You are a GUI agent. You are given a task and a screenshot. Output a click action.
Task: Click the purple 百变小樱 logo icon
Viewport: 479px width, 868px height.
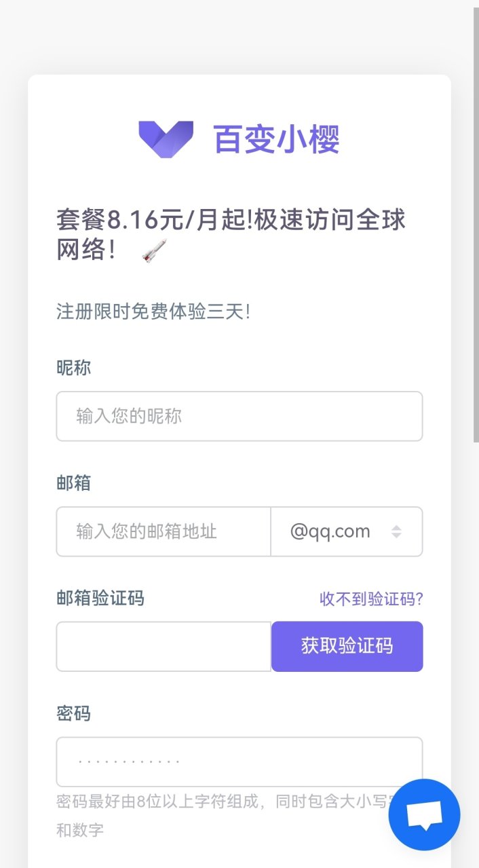click(166, 138)
